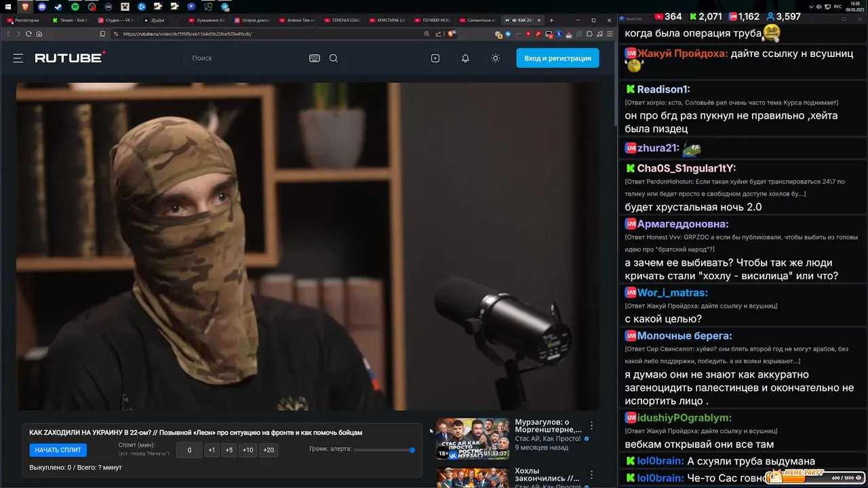
Task: Switch to the КРИСТИНА browser tab
Action: (388, 20)
